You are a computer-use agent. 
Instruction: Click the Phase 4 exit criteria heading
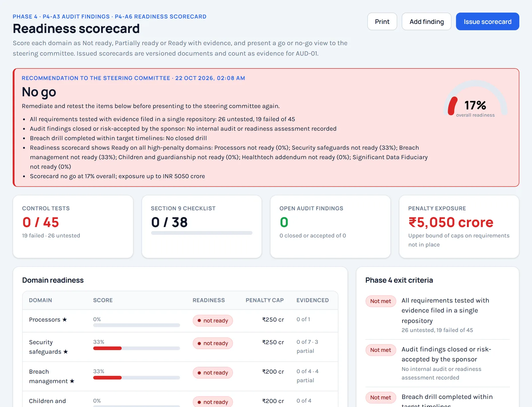click(399, 280)
